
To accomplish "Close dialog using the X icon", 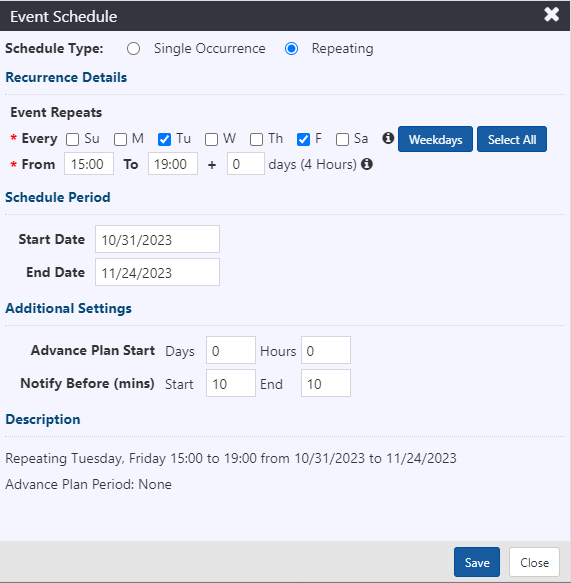I will pyautogui.click(x=551, y=15).
